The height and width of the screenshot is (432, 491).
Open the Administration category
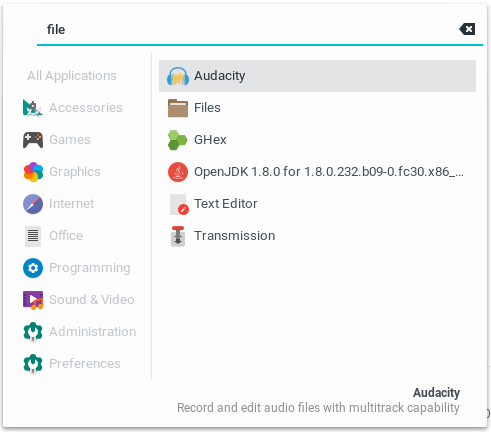(79, 332)
